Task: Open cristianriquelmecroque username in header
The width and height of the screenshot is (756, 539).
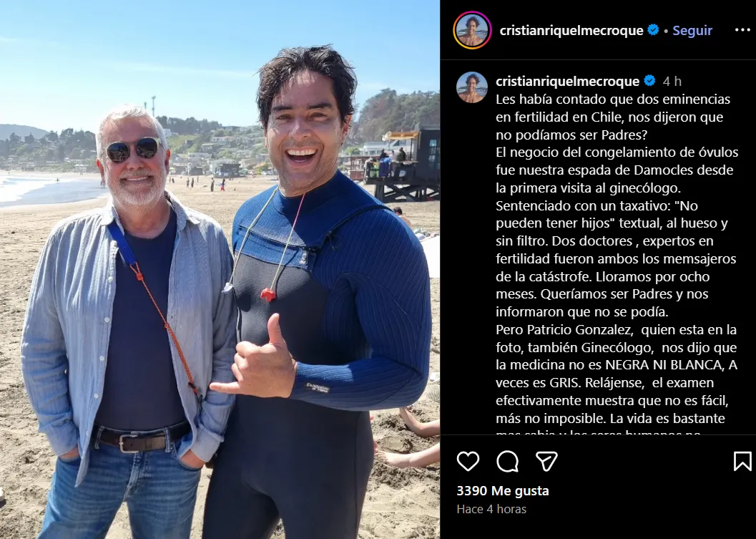Action: (x=571, y=30)
